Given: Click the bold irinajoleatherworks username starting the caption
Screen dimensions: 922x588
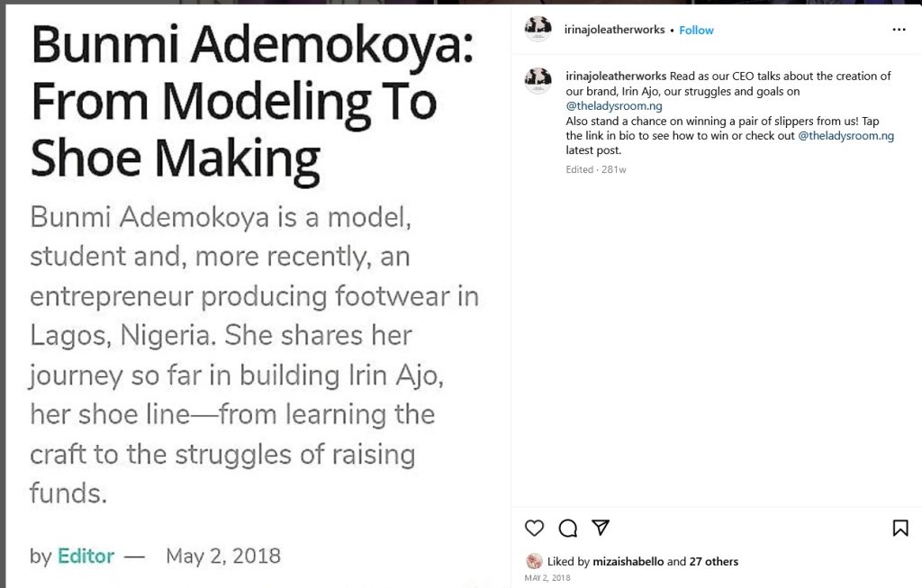Looking at the screenshot, I should (616, 77).
